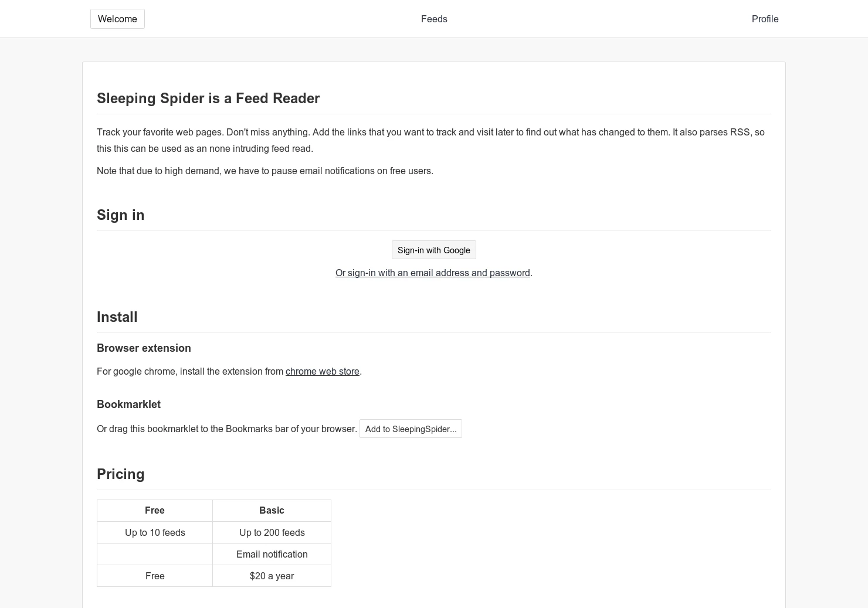This screenshot has height=608, width=868.
Task: Select the Free pricing column header
Action: 154,510
